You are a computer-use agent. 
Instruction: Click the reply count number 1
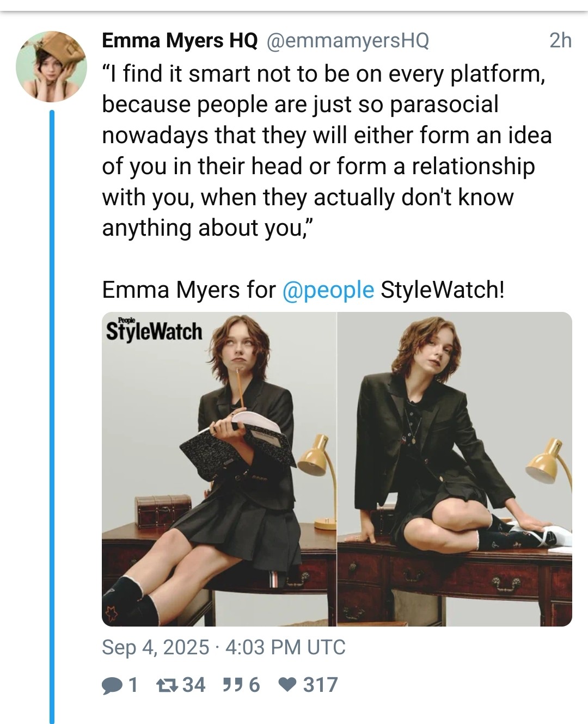pos(132,685)
